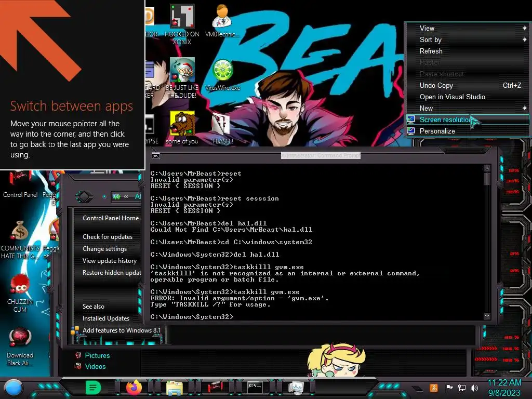Expand the Sort by submenu
Image resolution: width=532 pixels, height=399 pixels.
pyautogui.click(x=468, y=39)
